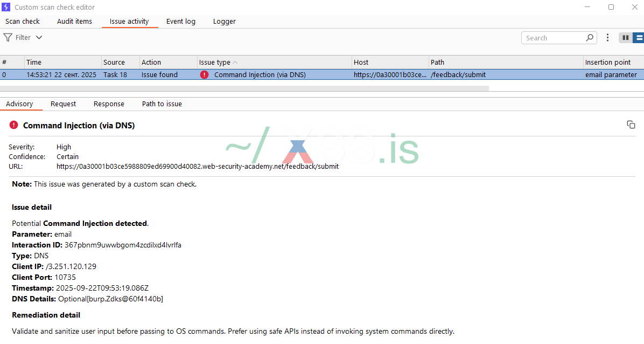This screenshot has width=644, height=344.
Task: Click the 'Remediation detail' heading
Action: coord(46,315)
